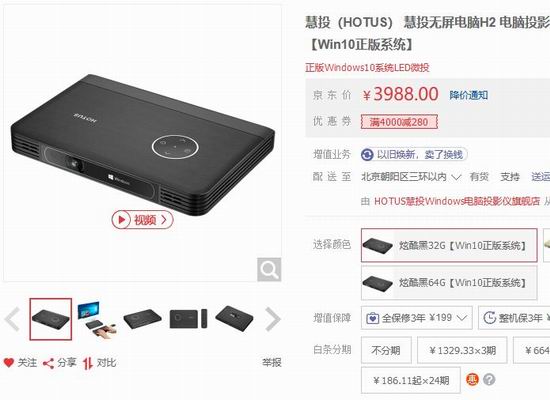This screenshot has width=550, height=400.
Task: Click the question mark help icon
Action: coord(489,379)
